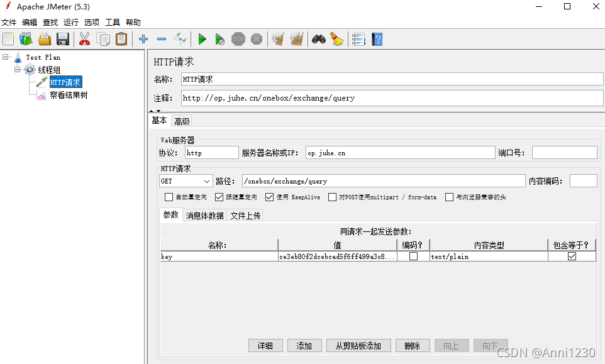Image resolution: width=605 pixels, height=364 pixels.
Task: Open the 帮助 menu
Action: [x=133, y=23]
